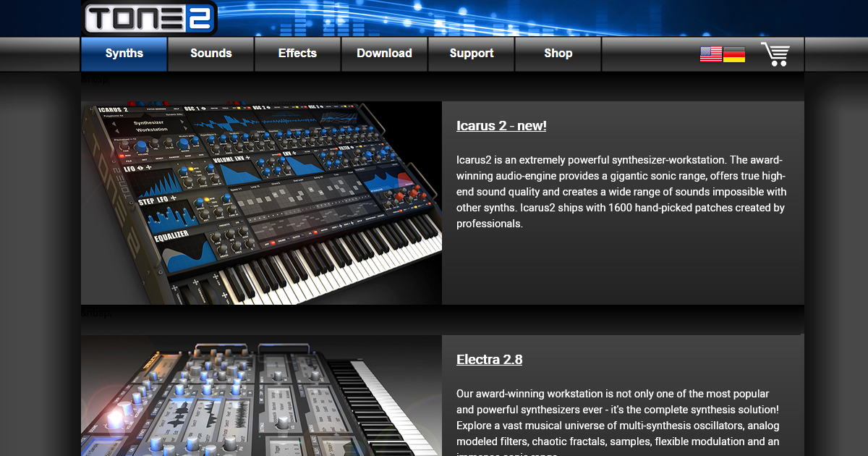Click the Icarus2 description paragraph
Screen dimensions: 868x456
[621, 192]
